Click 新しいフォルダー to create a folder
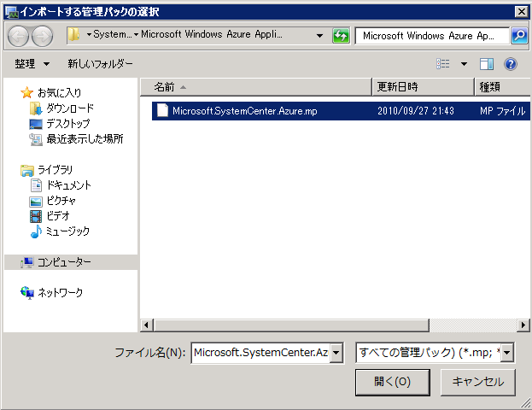Image resolution: width=532 pixels, height=410 pixels. [x=100, y=64]
